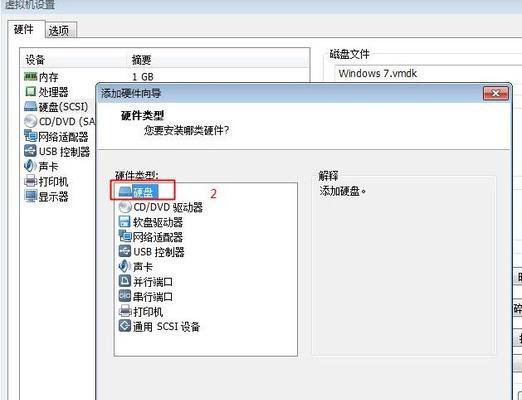Click the 串行端口 serial port icon

(125, 296)
